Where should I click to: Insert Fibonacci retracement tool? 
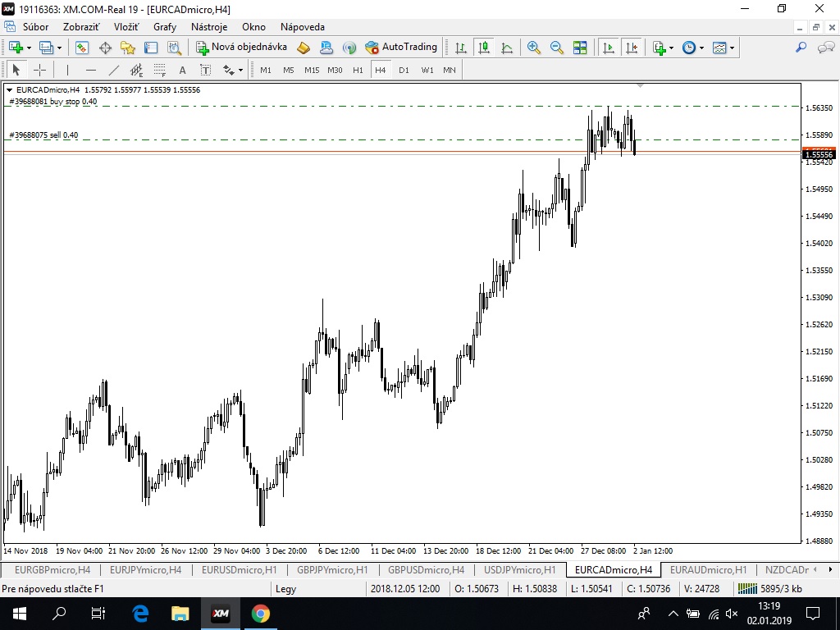click(160, 70)
